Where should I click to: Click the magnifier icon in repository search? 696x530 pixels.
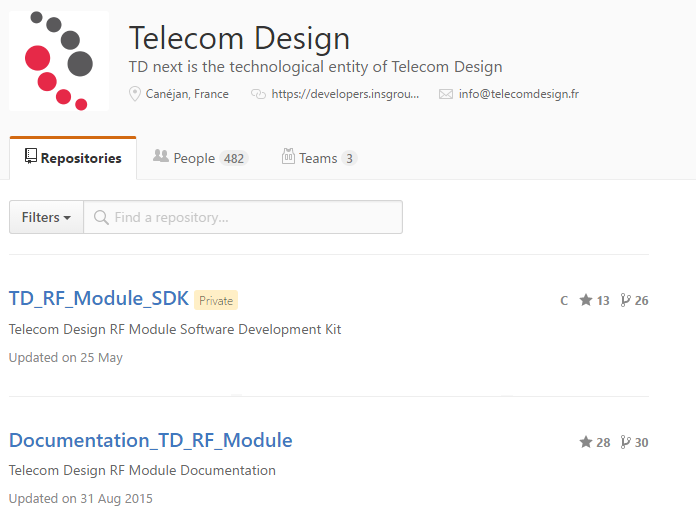(101, 217)
